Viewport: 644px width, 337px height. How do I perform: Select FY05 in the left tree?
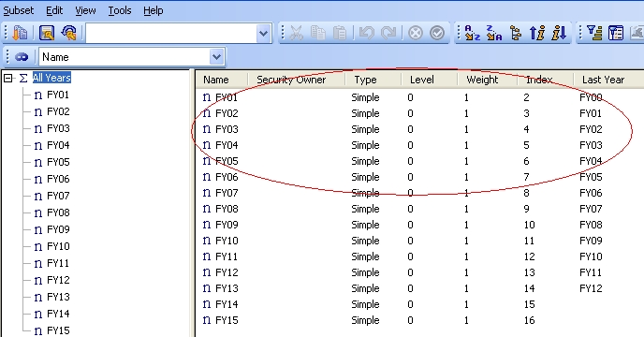[58, 162]
